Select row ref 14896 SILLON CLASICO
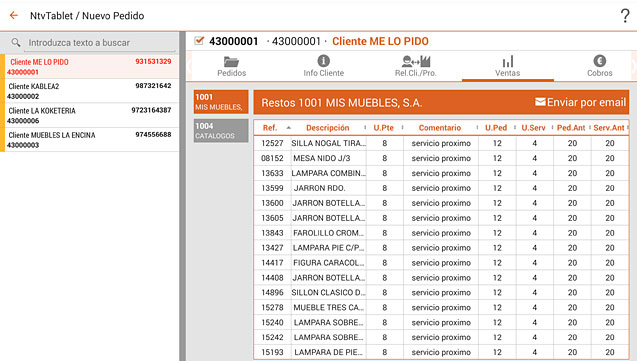Screen dimensions: 637x361 tap(441, 292)
